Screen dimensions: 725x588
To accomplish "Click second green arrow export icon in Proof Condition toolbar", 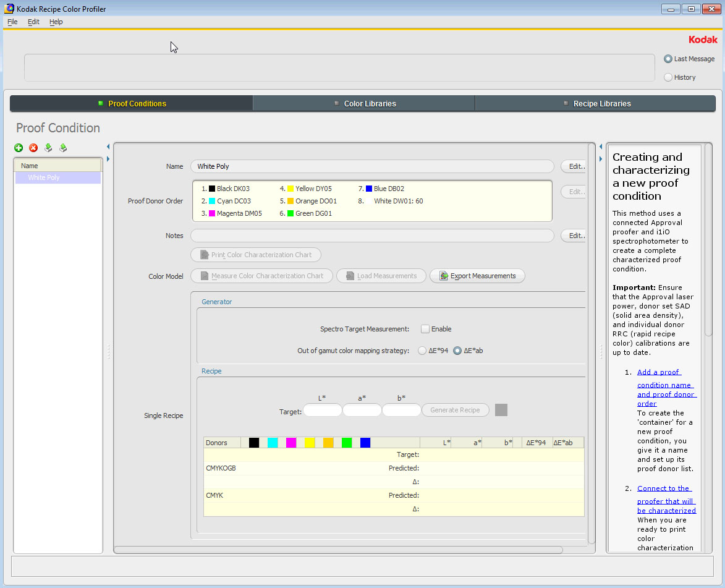I will click(63, 148).
